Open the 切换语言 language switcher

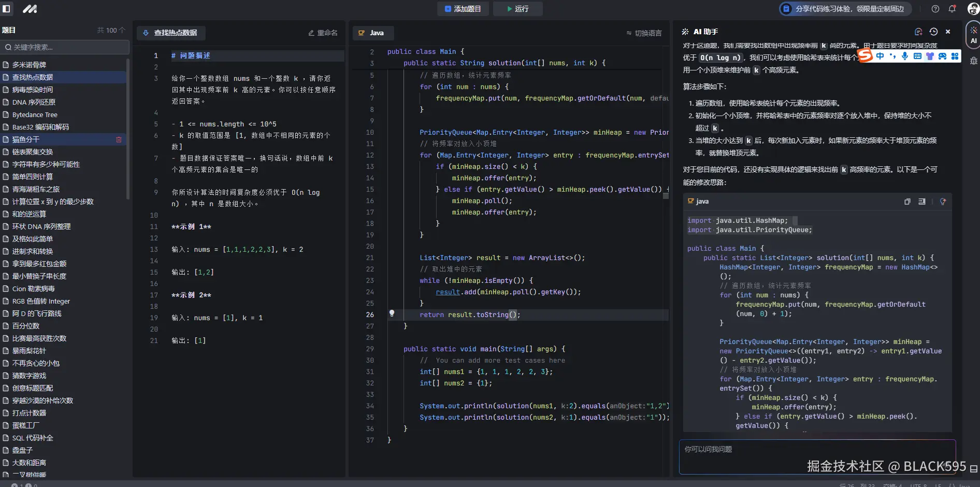click(644, 33)
